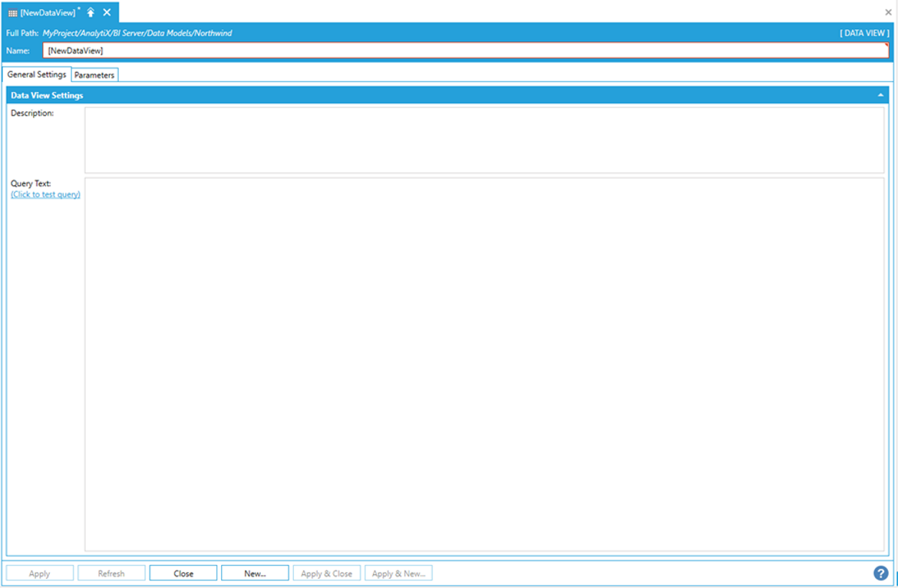The image size is (898, 588).
Task: Click the New... button
Action: tap(255, 573)
